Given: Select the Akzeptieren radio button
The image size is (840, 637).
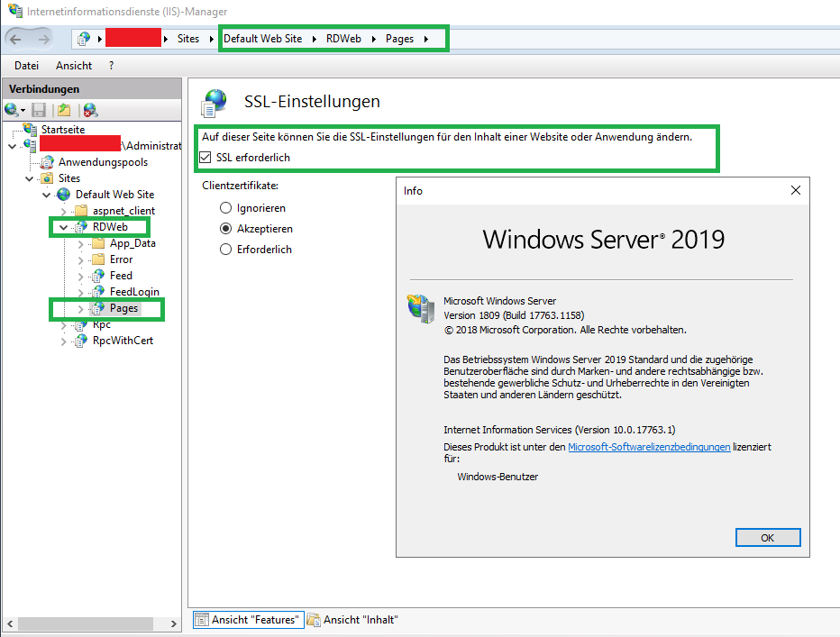Looking at the screenshot, I should point(225,229).
